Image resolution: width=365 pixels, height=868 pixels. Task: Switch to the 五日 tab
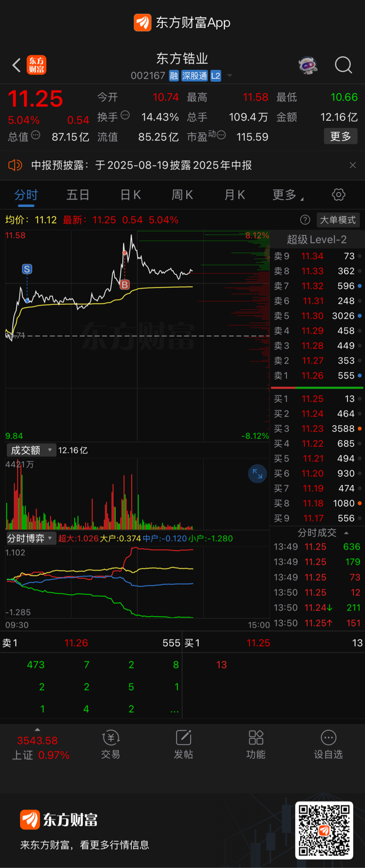click(x=78, y=195)
